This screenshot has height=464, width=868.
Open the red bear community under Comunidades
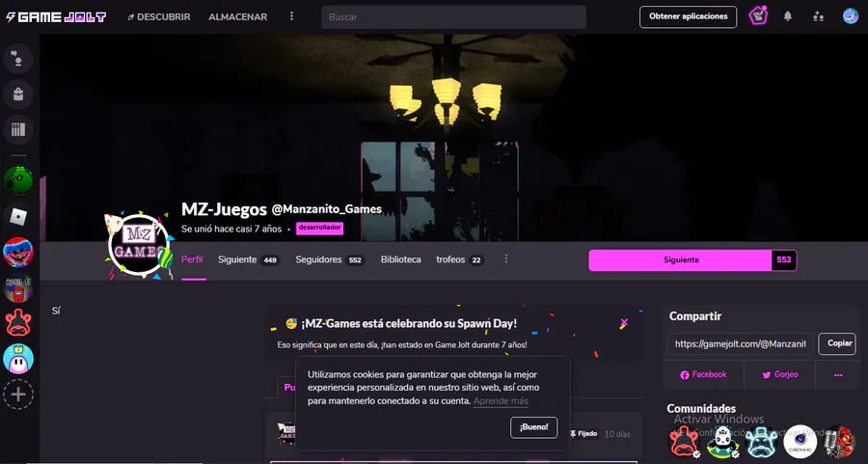pos(686,441)
